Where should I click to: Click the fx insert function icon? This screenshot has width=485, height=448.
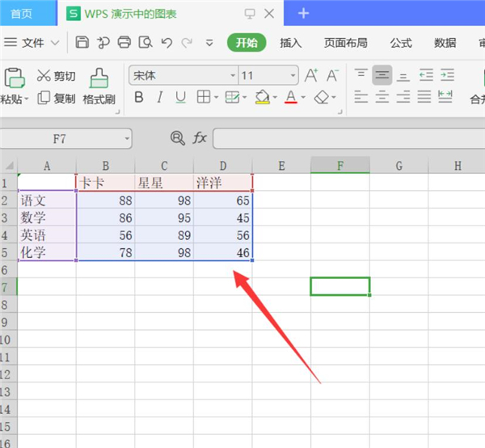click(x=200, y=138)
